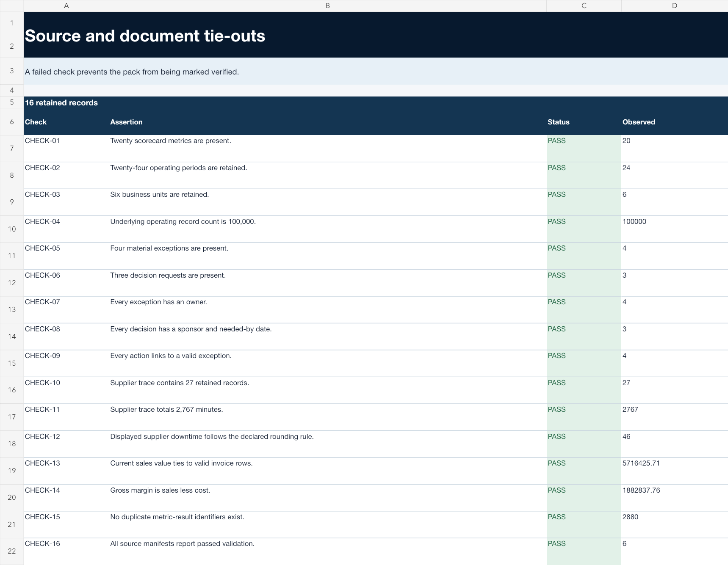728x565 pixels.
Task: Click 'Supplier trace contains 27 retained records.'
Action: pos(180,383)
